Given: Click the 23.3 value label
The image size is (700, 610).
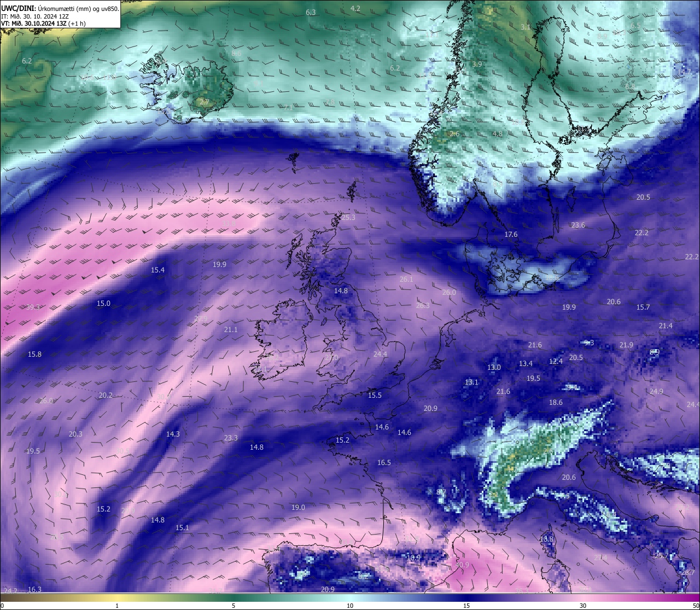Looking at the screenshot, I should click(231, 438).
